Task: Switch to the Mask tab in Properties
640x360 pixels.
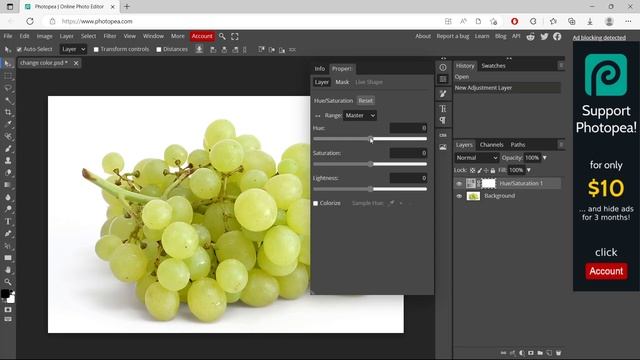Action: tap(342, 82)
